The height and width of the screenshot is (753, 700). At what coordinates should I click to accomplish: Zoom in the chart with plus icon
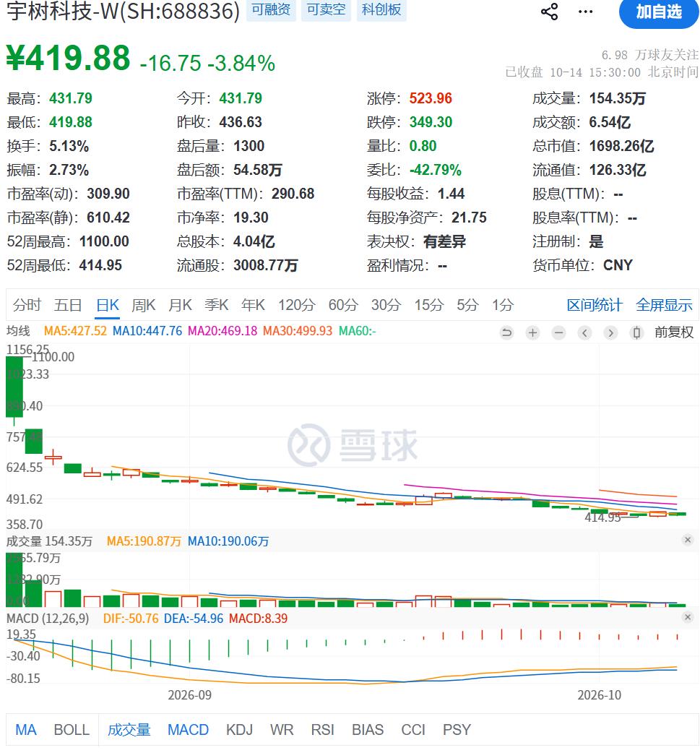(532, 333)
